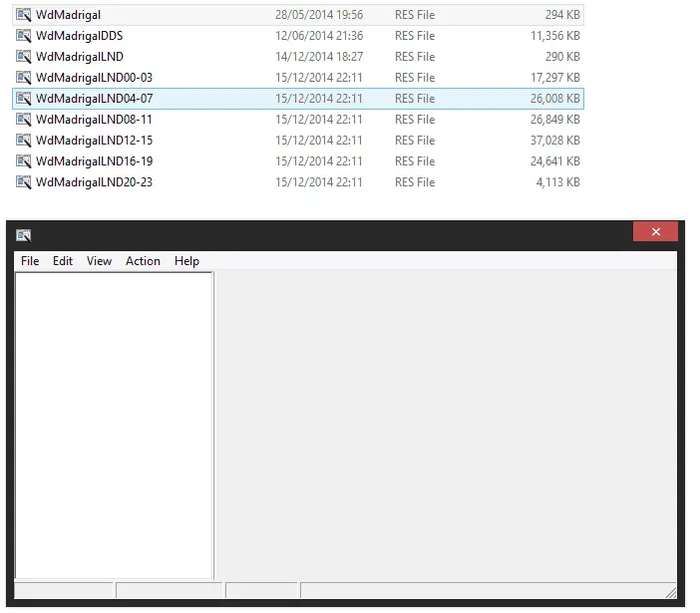The width and height of the screenshot is (700, 613).
Task: Open the Help menu
Action: 186,261
